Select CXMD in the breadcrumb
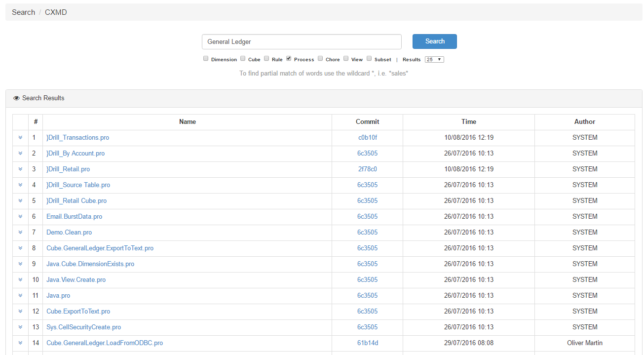Viewport: 644px width, 355px height. point(55,12)
